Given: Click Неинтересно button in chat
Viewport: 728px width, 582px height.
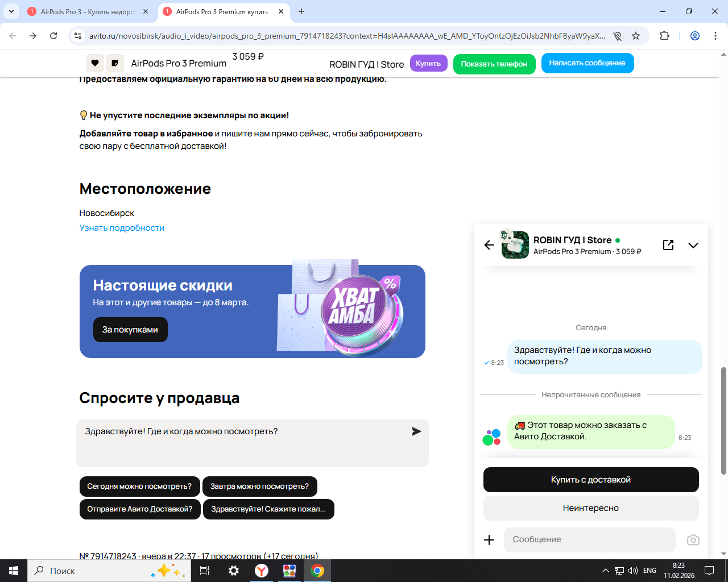Looking at the screenshot, I should (x=591, y=508).
